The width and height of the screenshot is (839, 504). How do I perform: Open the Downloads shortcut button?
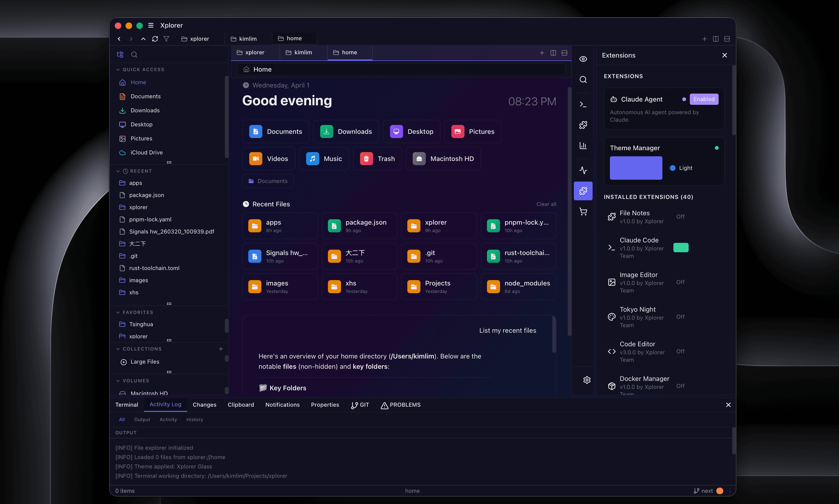pos(346,131)
